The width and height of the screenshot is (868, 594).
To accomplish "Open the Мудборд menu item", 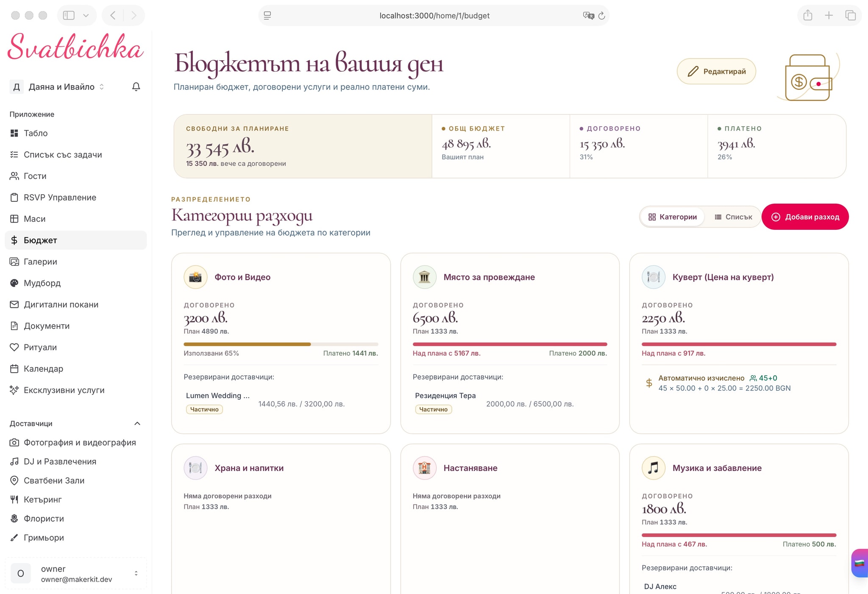I will pyautogui.click(x=76, y=283).
